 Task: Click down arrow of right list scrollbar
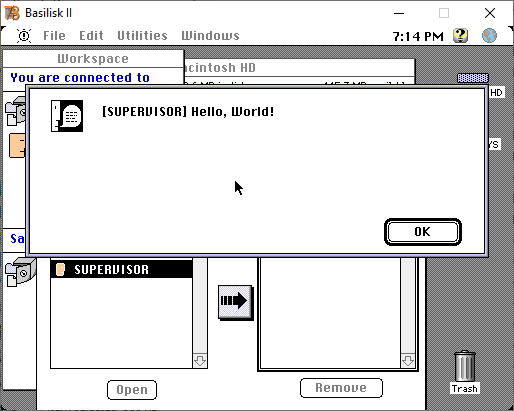(408, 361)
